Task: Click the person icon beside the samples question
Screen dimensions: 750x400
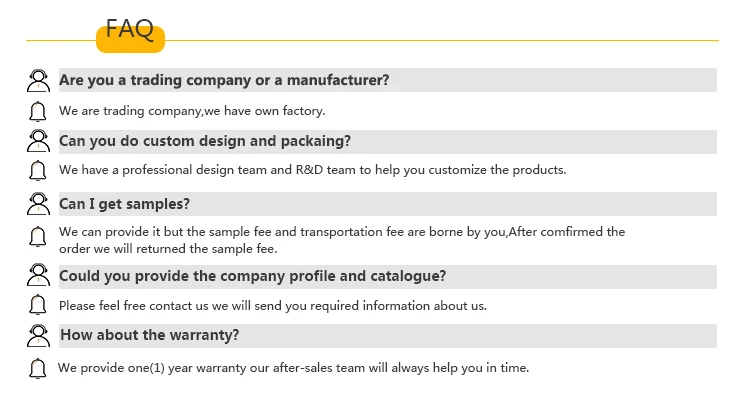Action: pos(38,204)
